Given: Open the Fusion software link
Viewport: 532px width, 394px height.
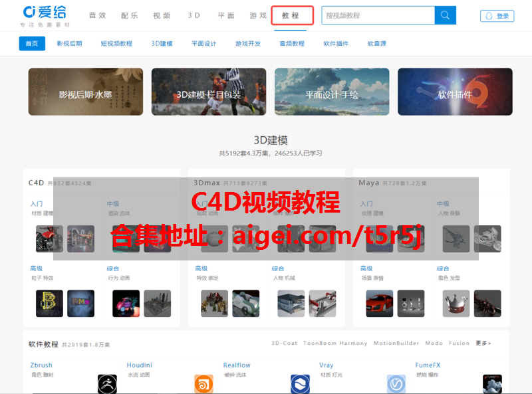Looking at the screenshot, I should 459,343.
